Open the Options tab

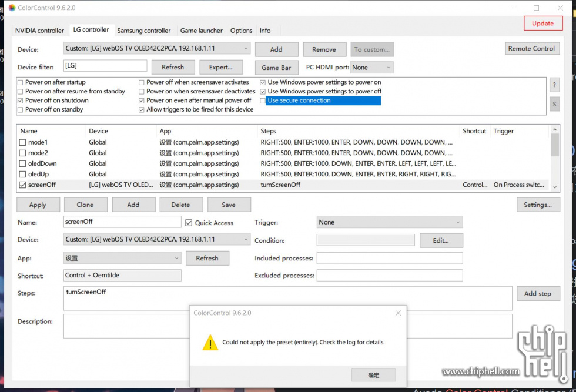(x=242, y=31)
